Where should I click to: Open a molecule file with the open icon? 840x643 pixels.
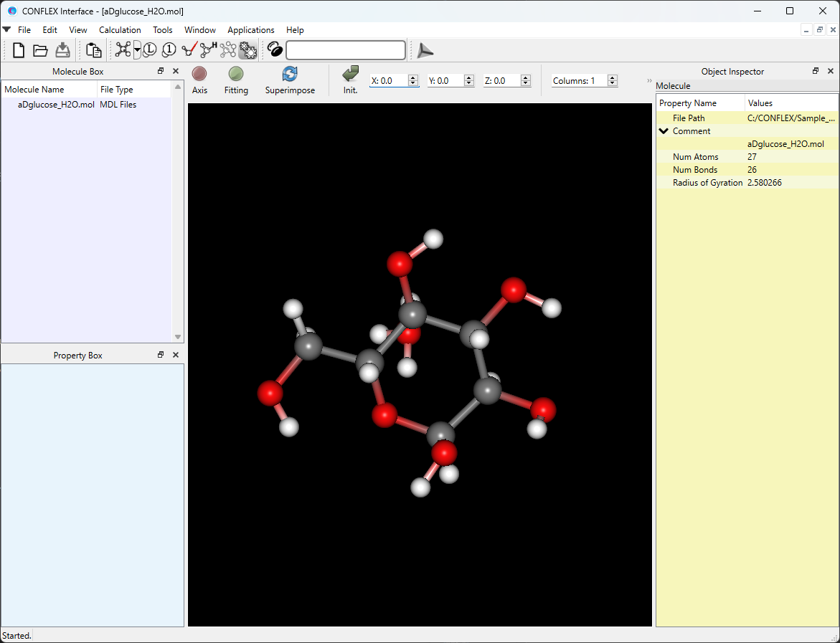pyautogui.click(x=40, y=50)
